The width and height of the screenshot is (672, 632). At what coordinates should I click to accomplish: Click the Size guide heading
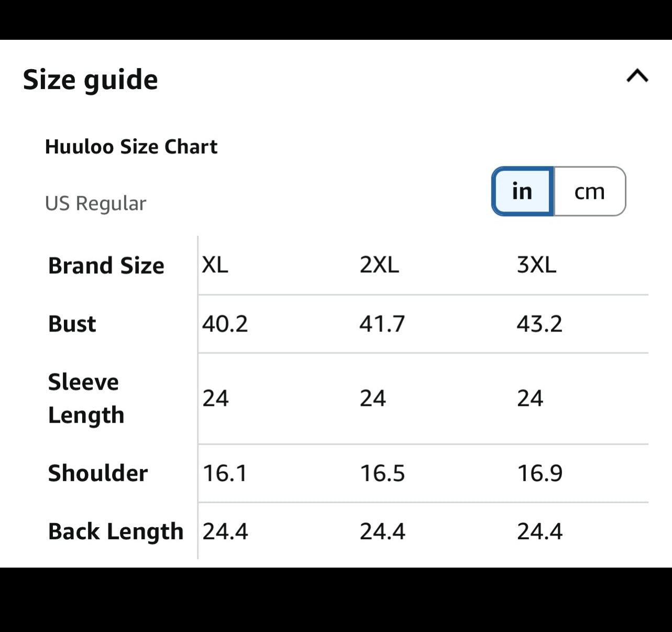click(90, 80)
